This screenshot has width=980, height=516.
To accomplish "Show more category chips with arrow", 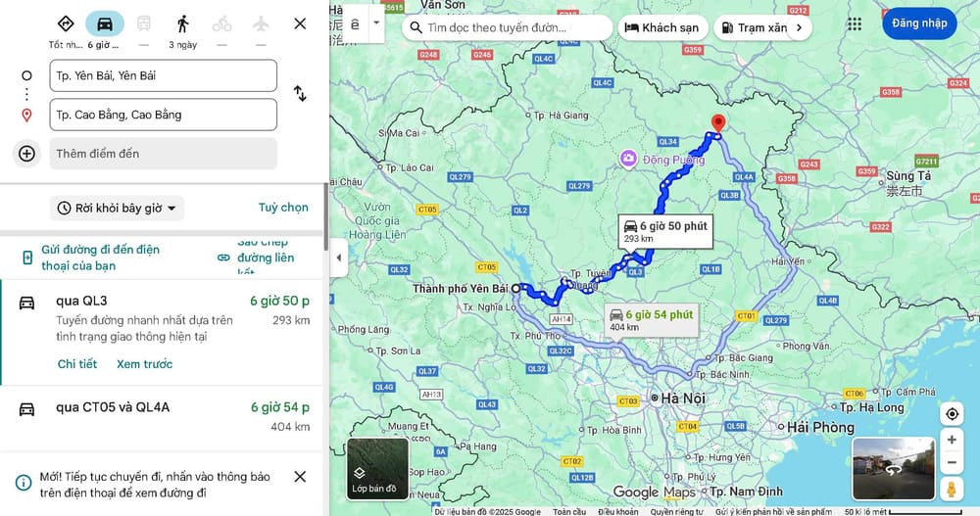I will (800, 27).
